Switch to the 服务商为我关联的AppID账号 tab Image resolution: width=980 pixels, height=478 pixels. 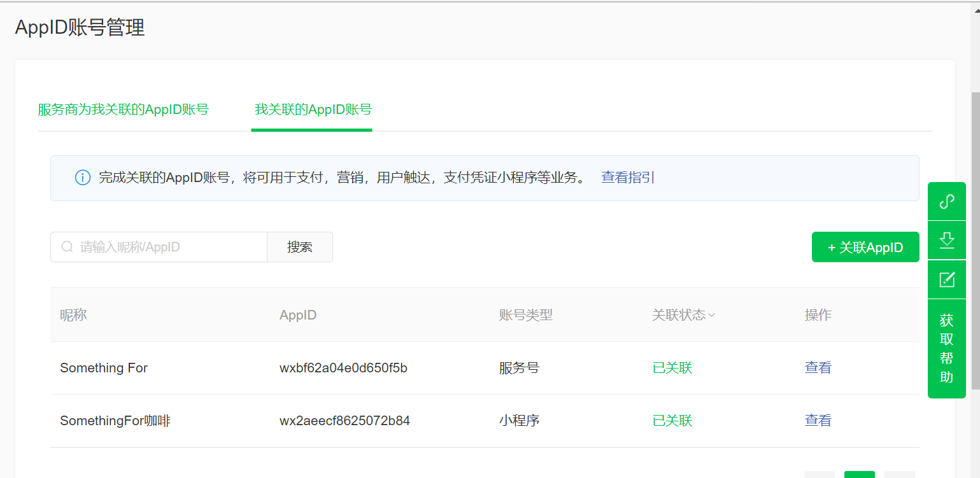[124, 109]
